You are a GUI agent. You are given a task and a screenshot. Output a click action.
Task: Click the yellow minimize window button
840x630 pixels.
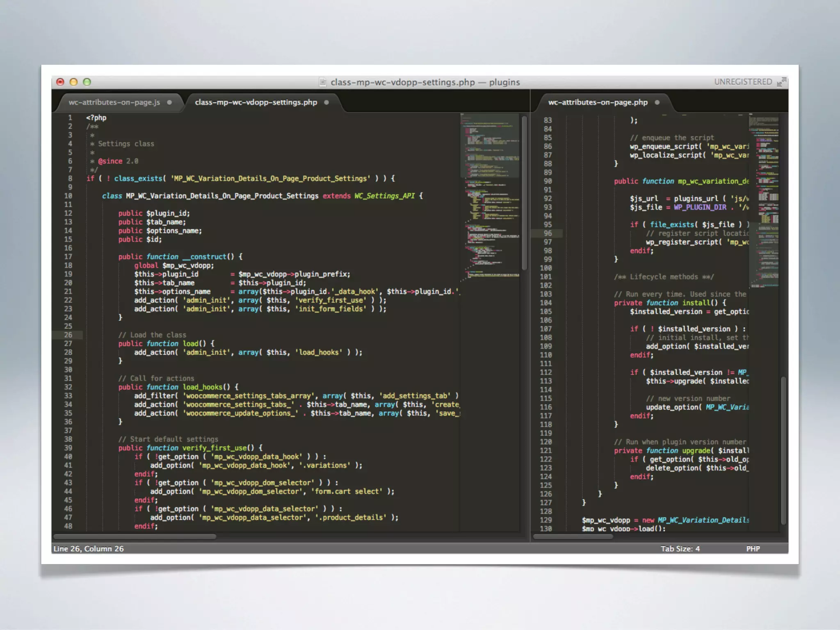click(x=74, y=82)
